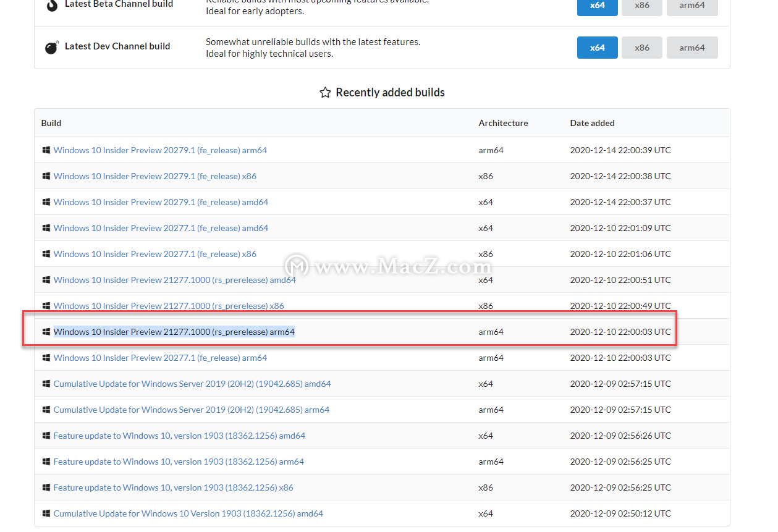778x532 pixels.
Task: Click date 2020-12-10 22:00:51 UTC
Action: [620, 280]
